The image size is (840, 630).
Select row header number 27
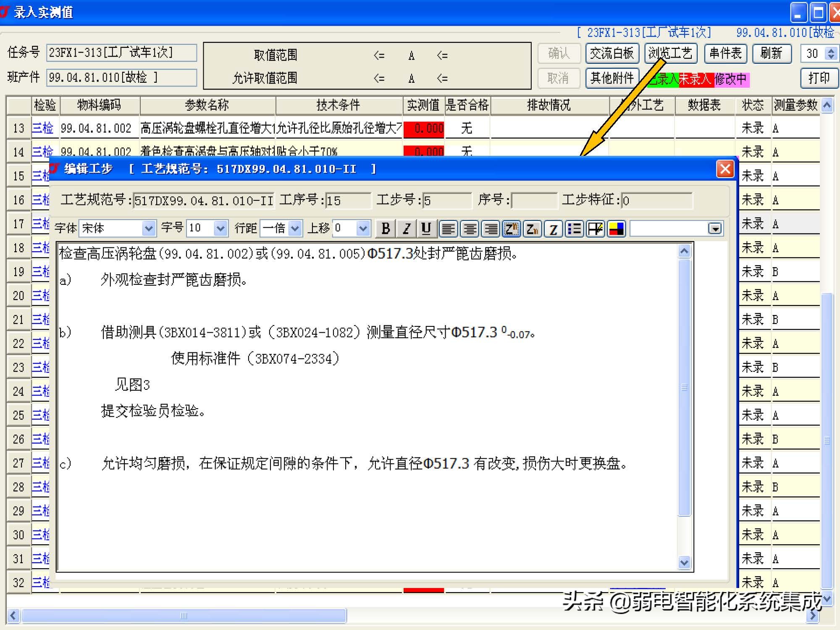[19, 463]
